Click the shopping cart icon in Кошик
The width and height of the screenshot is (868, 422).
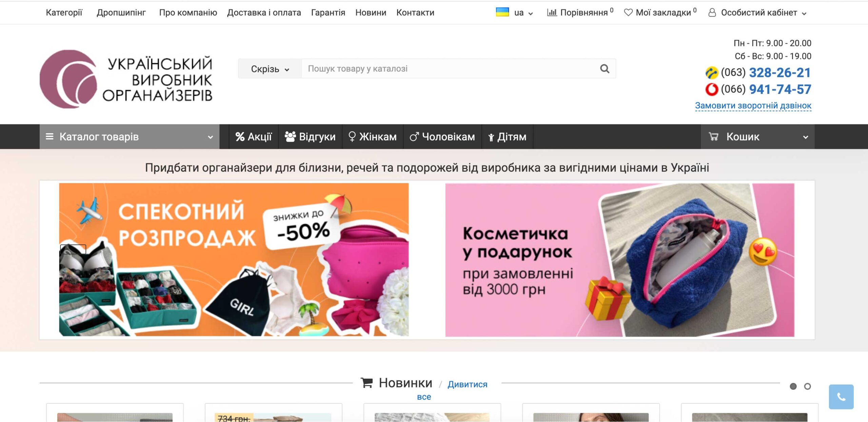click(713, 137)
